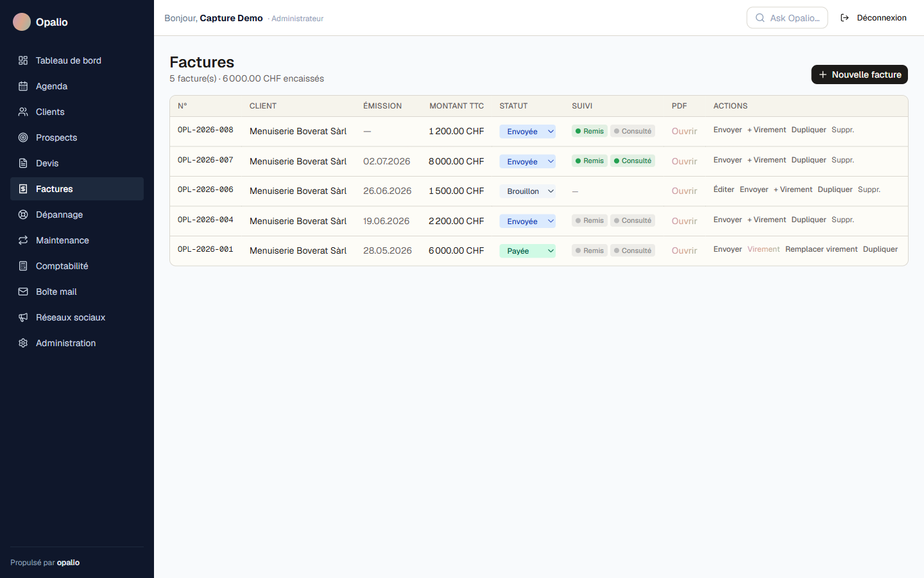Toggle Consulté badge for invoice OPL-2026-001
Viewport: 924px width, 578px height.
click(632, 250)
